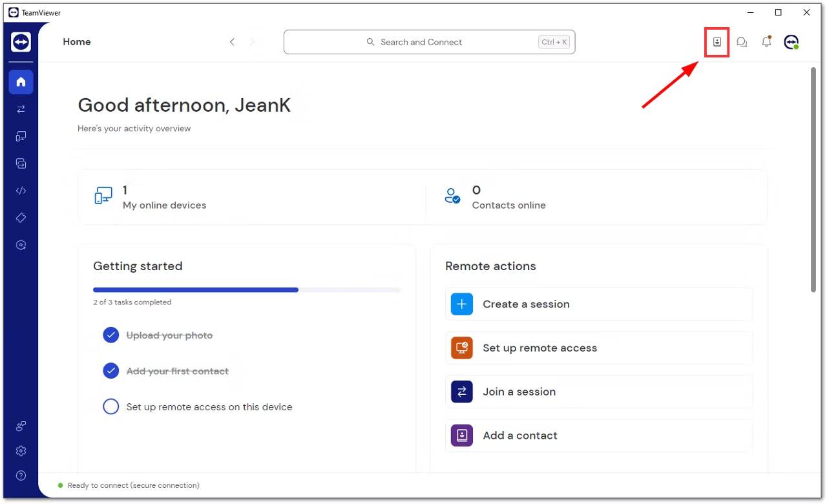Toggle the Upload your photo checkmark

[111, 335]
